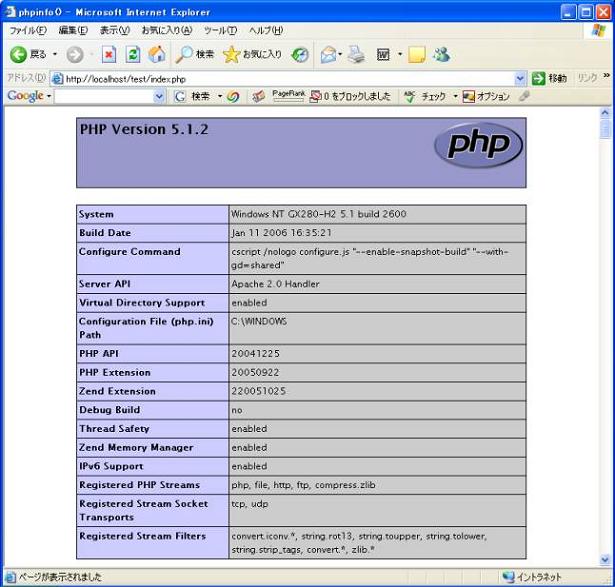Go to the Home page icon
615x587 pixels.
(156, 55)
